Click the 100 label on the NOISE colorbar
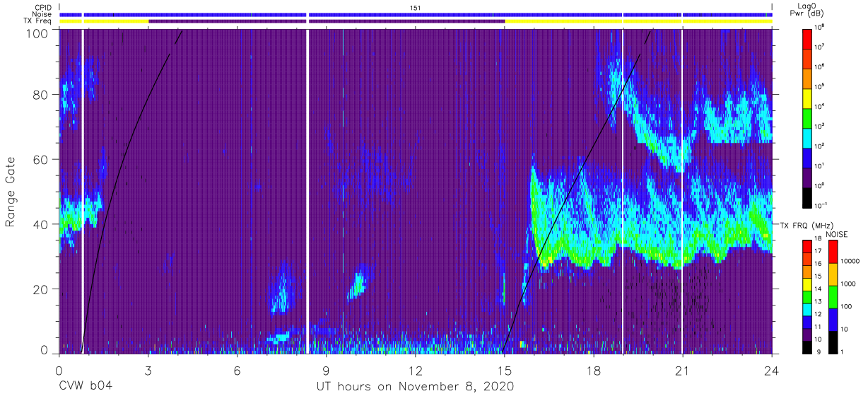 click(x=847, y=307)
